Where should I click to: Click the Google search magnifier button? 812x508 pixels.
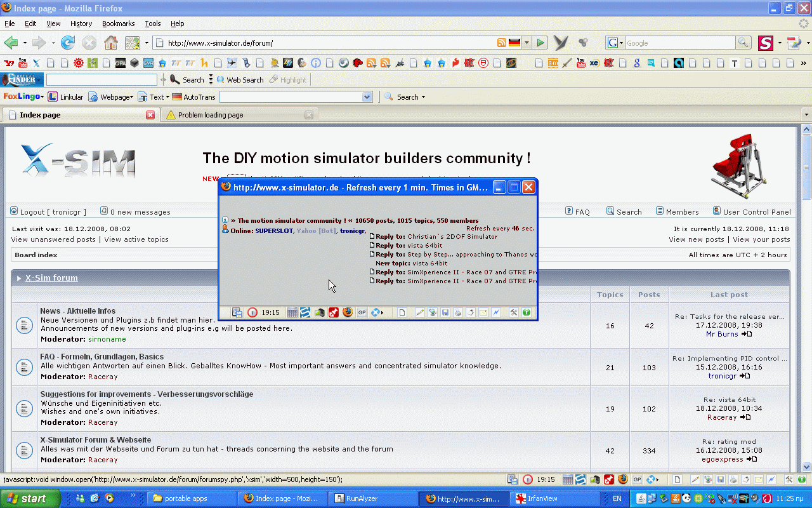(743, 43)
